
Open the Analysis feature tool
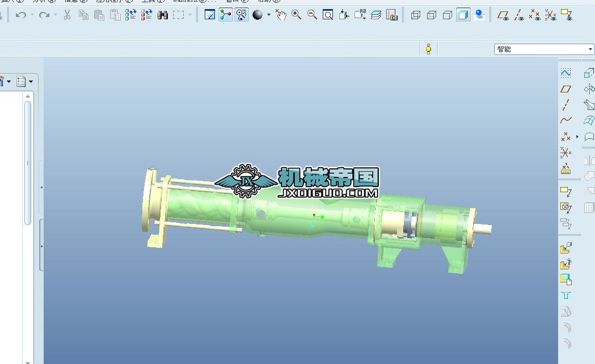pos(566,168)
